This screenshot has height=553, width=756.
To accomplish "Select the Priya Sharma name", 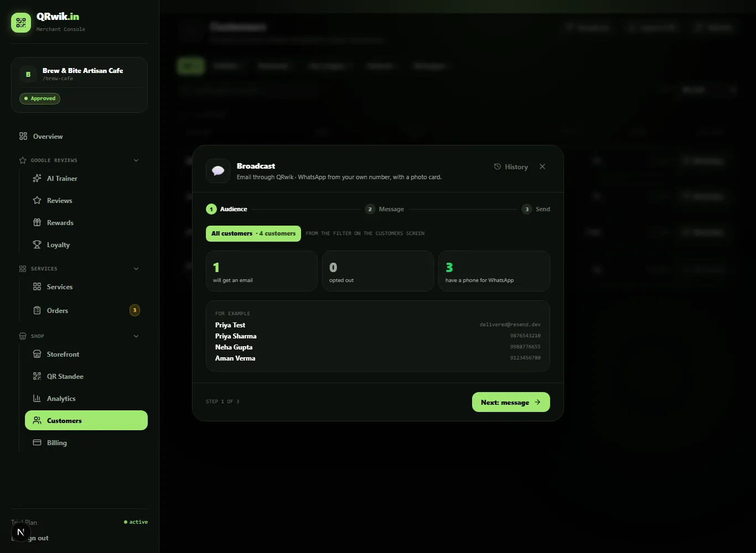I will [x=236, y=336].
